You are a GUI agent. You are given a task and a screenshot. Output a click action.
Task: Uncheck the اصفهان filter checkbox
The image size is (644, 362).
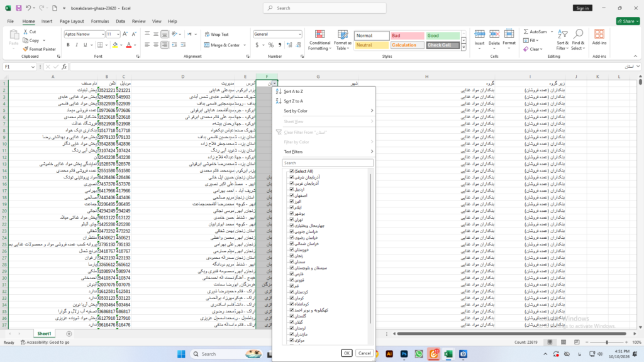[x=292, y=195]
